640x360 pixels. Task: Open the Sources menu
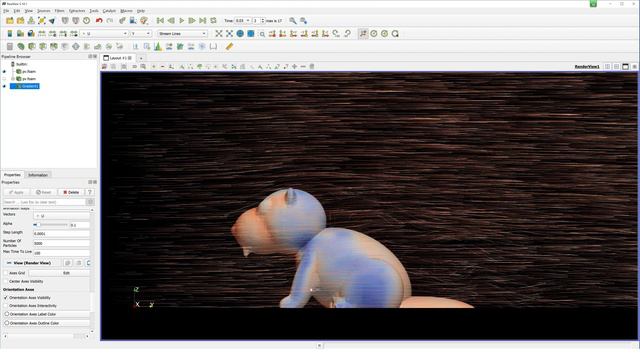coord(44,11)
